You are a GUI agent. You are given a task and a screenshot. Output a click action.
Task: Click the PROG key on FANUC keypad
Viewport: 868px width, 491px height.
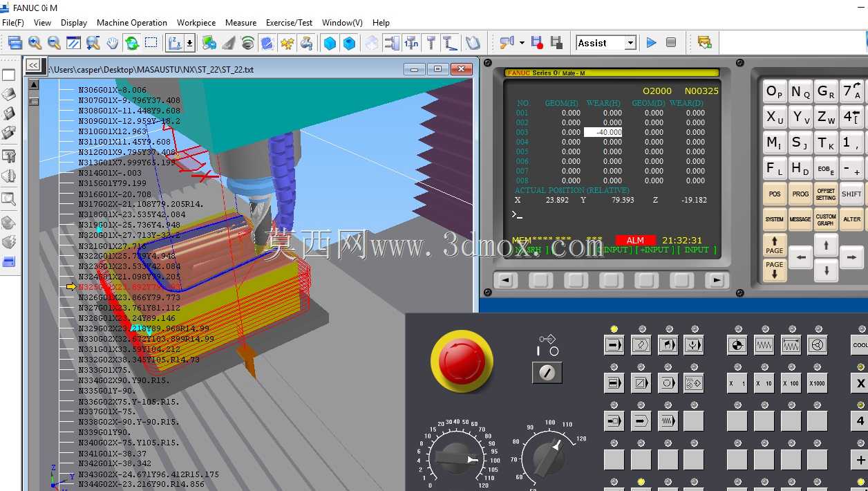pyautogui.click(x=800, y=194)
